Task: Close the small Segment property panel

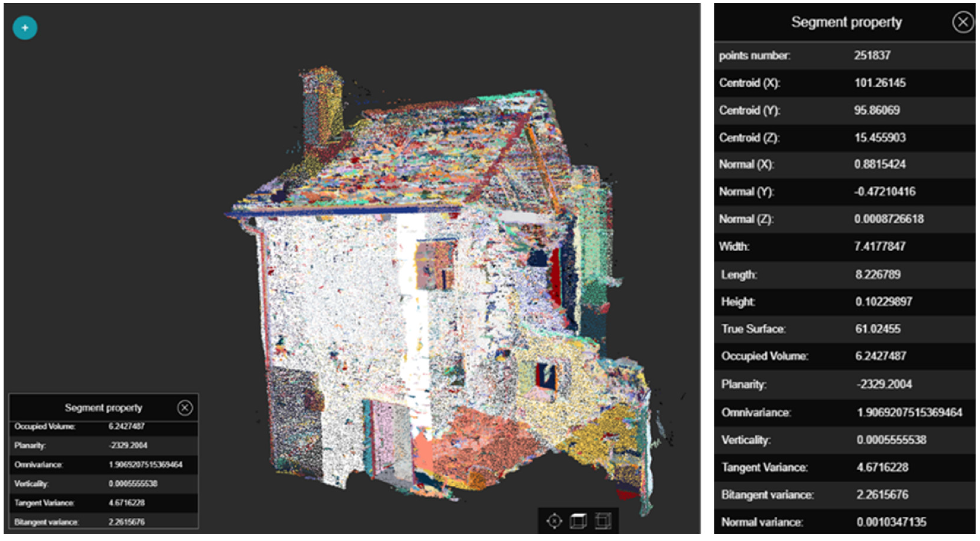Action: pos(185,408)
